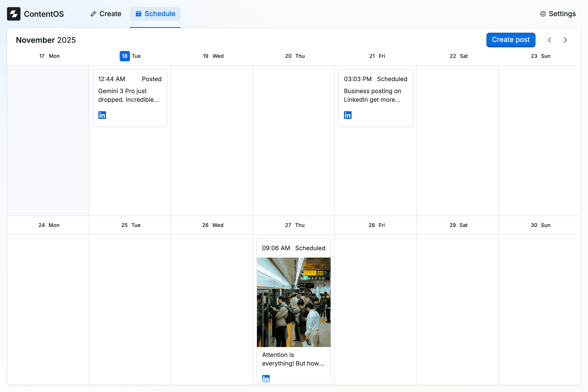Click the LinkedIn icon on the Attention is everything post
This screenshot has height=392, width=588.
point(266,378)
